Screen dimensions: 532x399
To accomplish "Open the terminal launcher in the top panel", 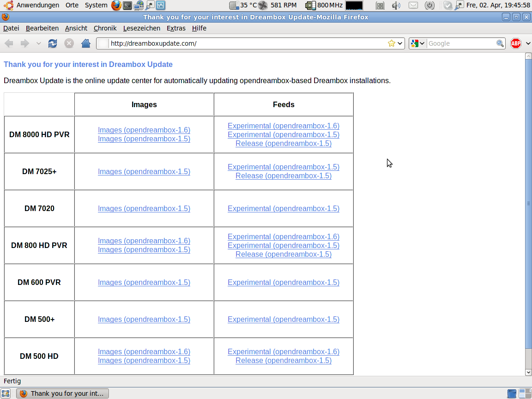I will tap(127, 6).
